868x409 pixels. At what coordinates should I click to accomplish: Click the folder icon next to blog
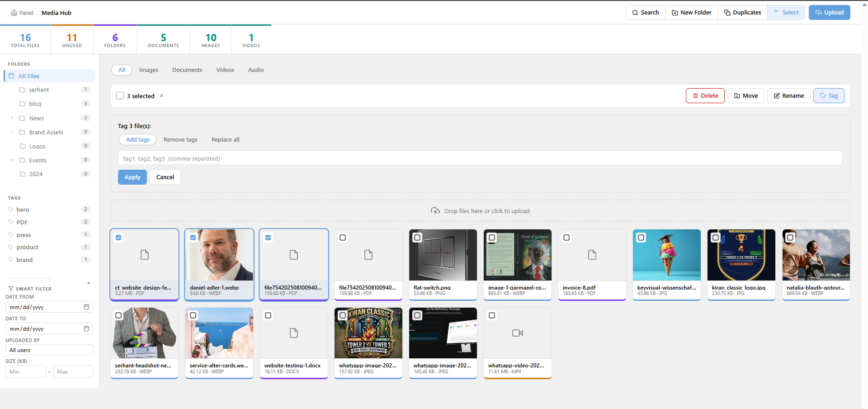[22, 104]
